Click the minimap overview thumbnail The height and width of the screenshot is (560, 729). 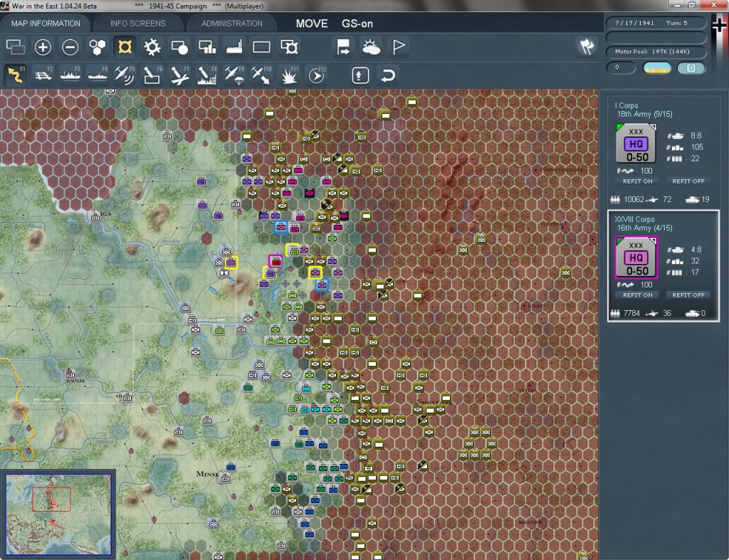click(58, 514)
